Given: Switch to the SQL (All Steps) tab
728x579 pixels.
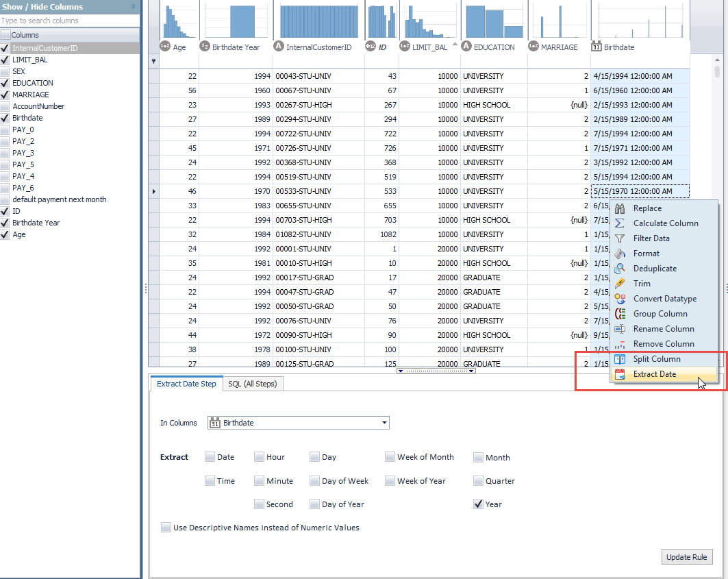Looking at the screenshot, I should coord(253,384).
